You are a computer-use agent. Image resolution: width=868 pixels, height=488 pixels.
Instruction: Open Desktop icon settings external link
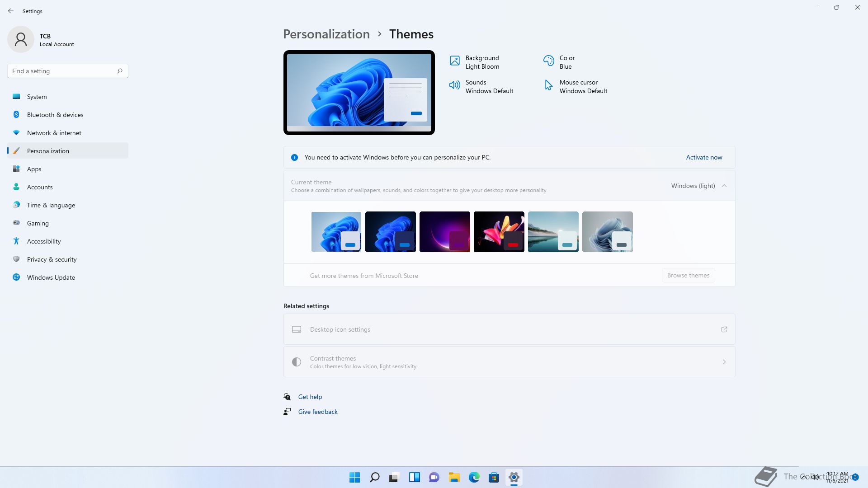point(724,329)
